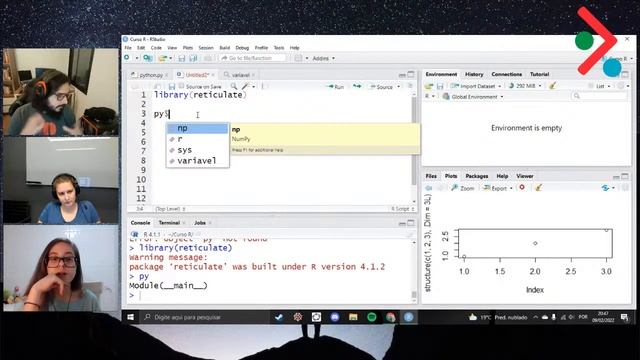Open the Files tab
The height and width of the screenshot is (360, 640).
(x=431, y=176)
